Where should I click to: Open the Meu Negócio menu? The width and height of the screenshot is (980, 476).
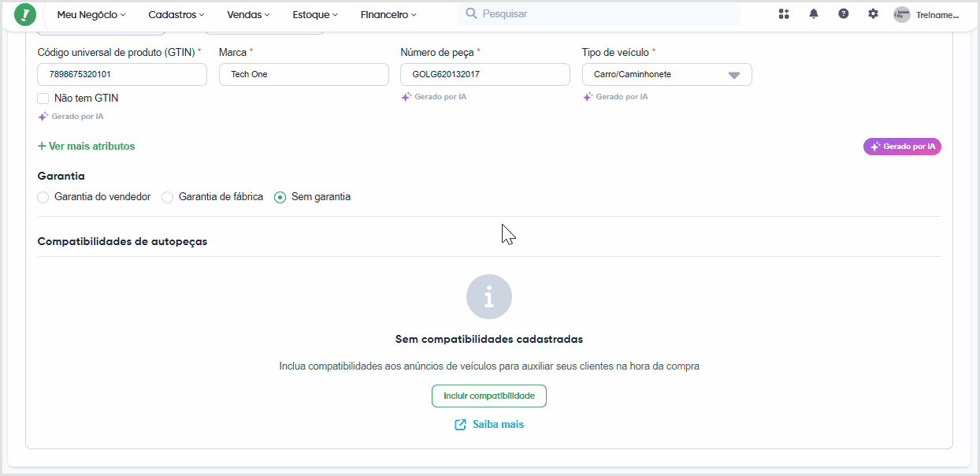tap(91, 15)
